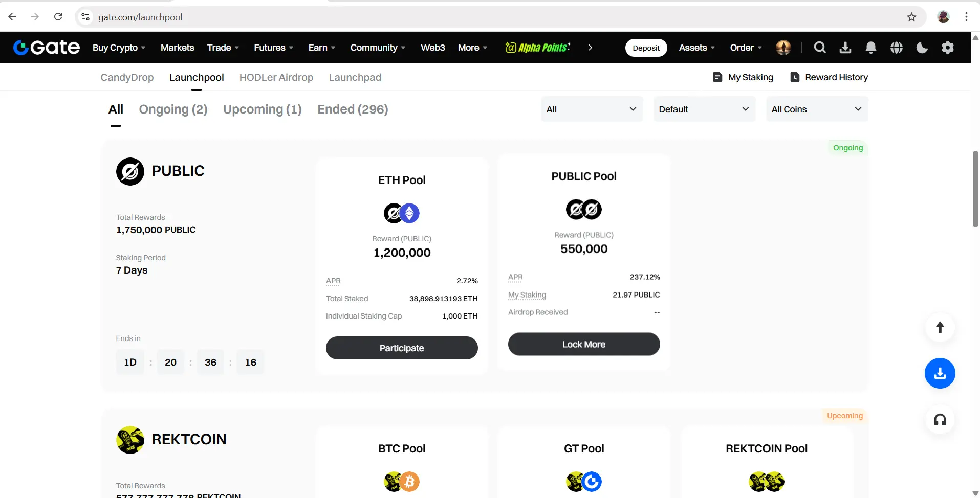
Task: Click Participate in ETH Pool
Action: (x=402, y=348)
